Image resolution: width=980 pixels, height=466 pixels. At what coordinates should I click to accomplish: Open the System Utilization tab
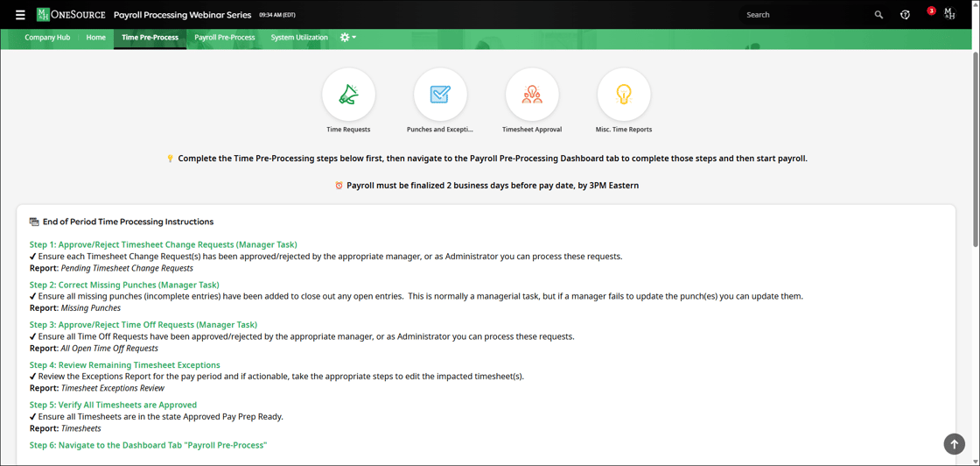click(x=299, y=38)
